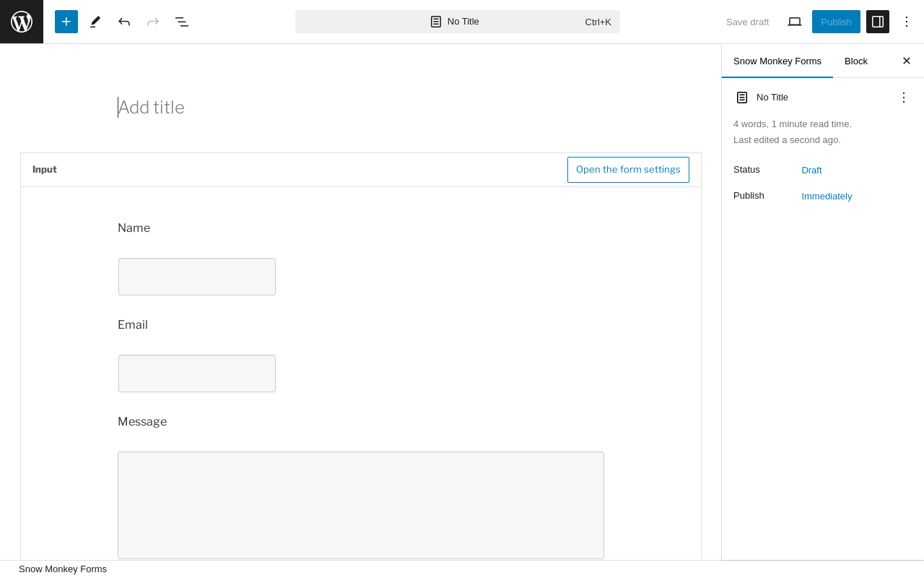924x578 pixels.
Task: Click the Message textarea
Action: click(x=361, y=505)
